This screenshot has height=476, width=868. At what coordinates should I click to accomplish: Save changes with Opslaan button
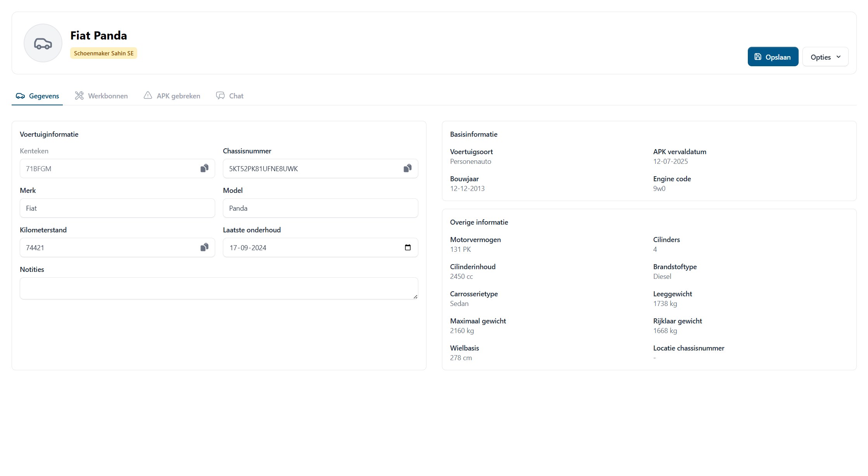(773, 57)
